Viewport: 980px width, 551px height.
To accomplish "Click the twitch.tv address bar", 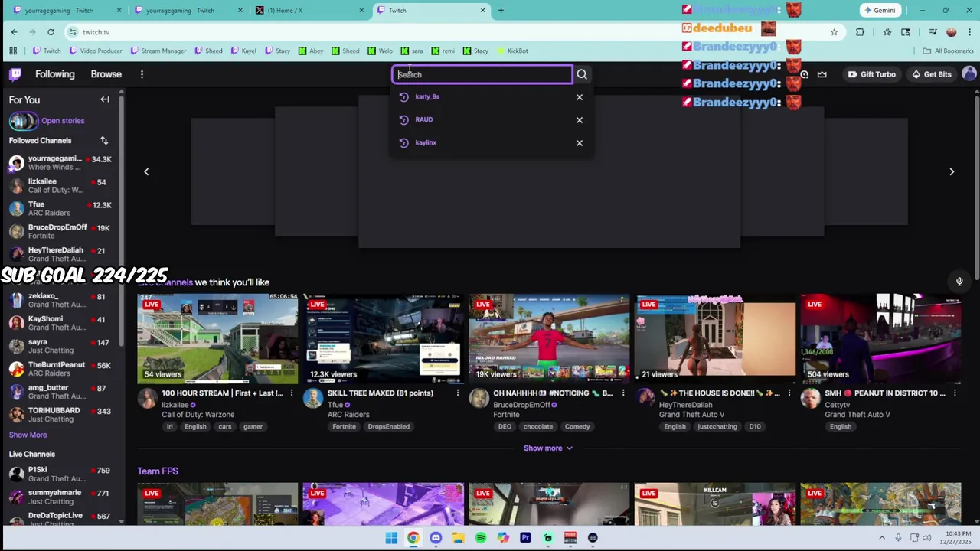I will 444,32.
